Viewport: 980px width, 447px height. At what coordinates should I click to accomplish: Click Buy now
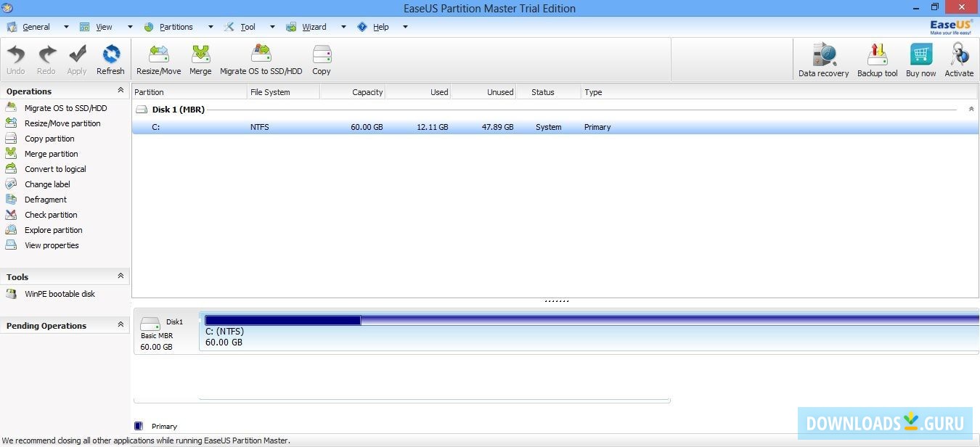[920, 59]
